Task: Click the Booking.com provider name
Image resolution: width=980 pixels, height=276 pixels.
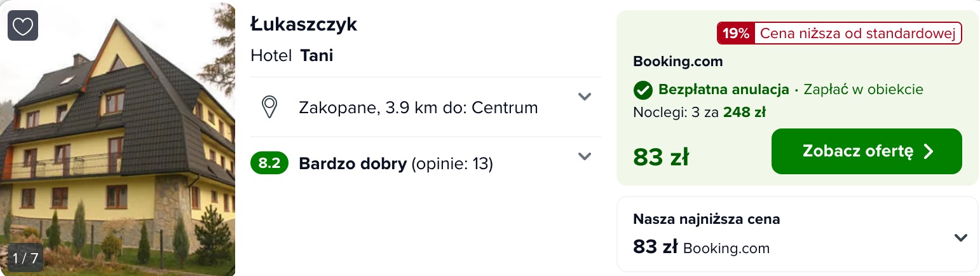Action: click(x=678, y=62)
